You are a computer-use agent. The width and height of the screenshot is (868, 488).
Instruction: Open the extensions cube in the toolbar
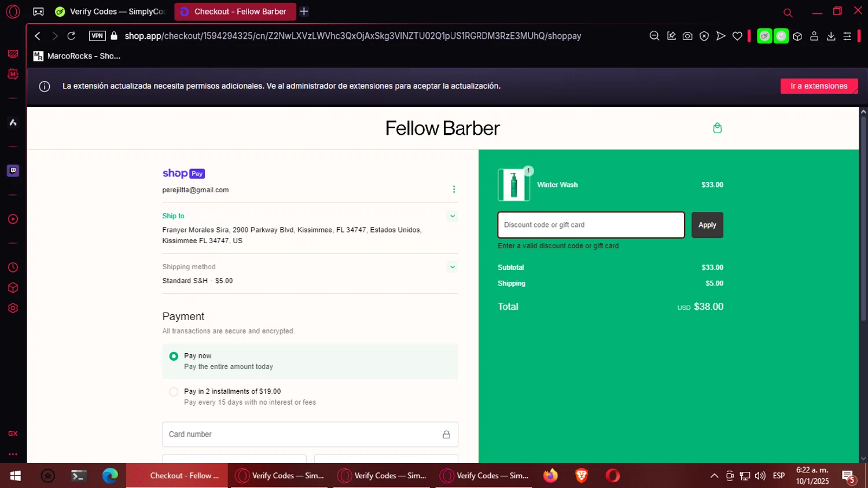[x=797, y=36]
